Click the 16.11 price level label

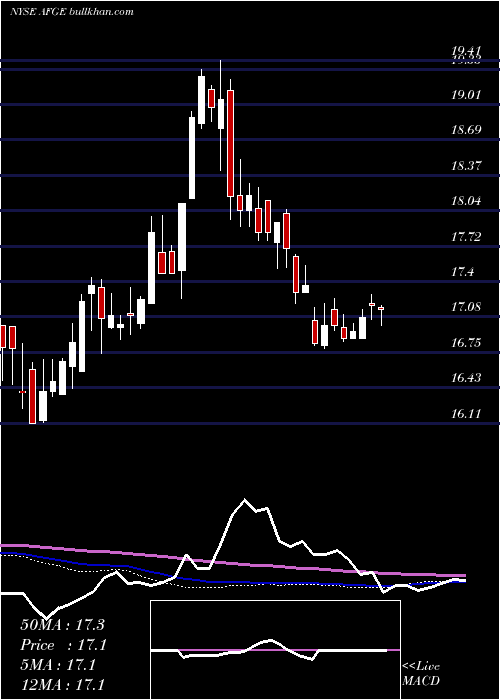click(467, 413)
